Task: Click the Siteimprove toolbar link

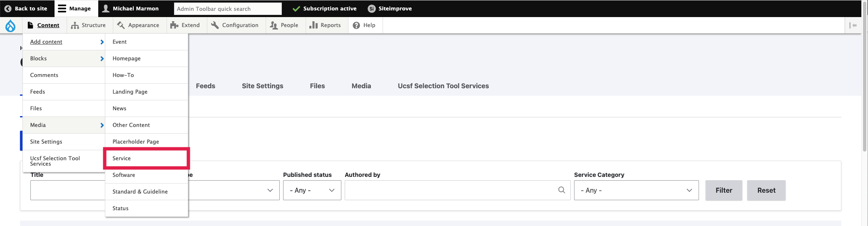Action: point(390,8)
